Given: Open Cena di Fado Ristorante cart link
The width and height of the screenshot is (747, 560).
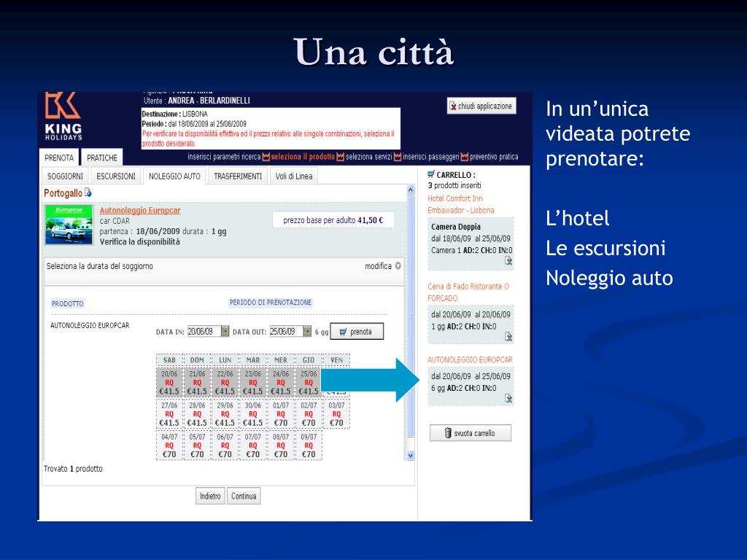Looking at the screenshot, I should (468, 292).
